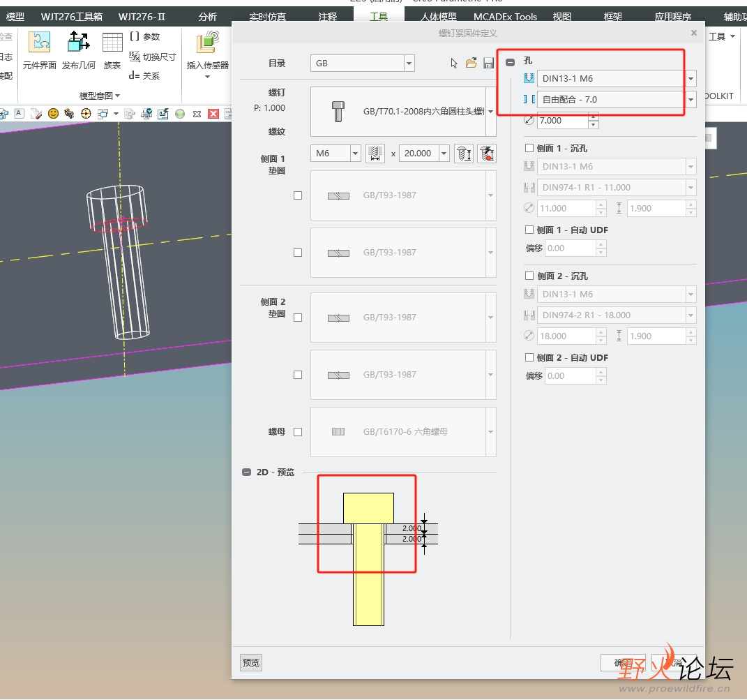The image size is (747, 700).
Task: Open the 目录 GB catalog dropdown
Action: [x=409, y=63]
